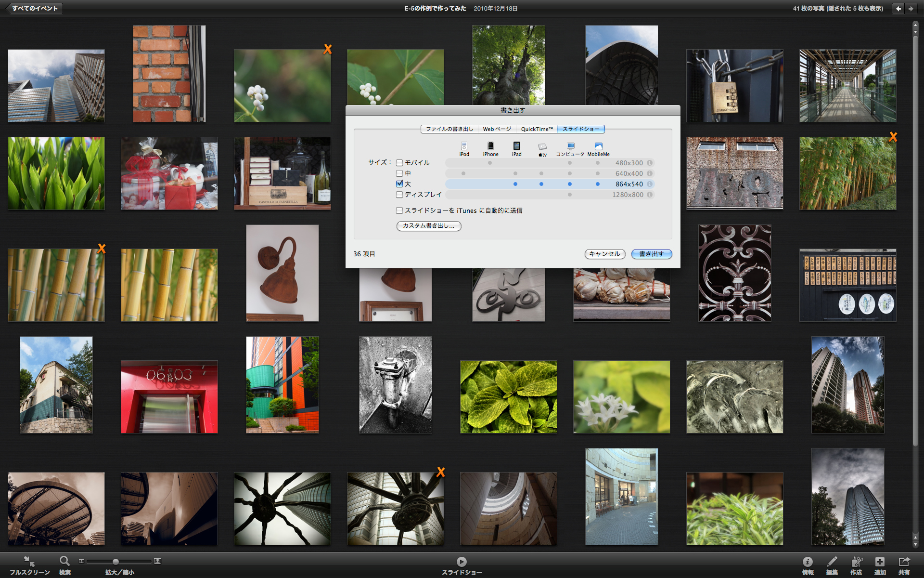The height and width of the screenshot is (578, 924).
Task: Click the Info (情報) icon
Action: click(808, 562)
